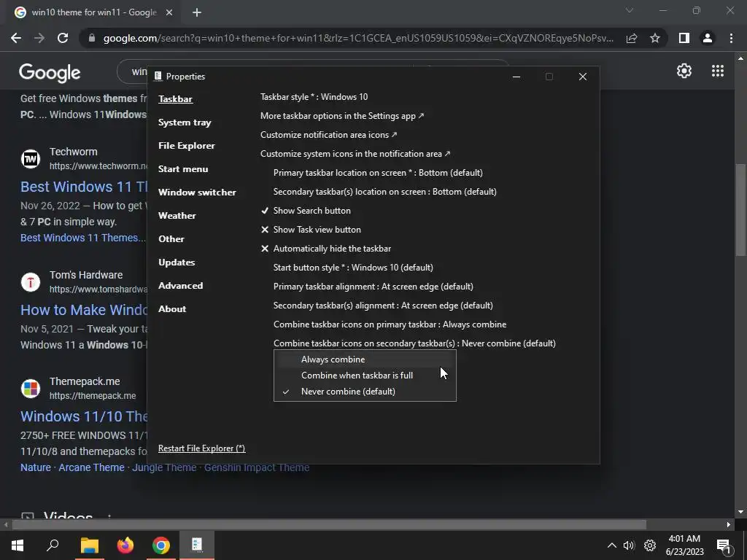Click the Chrome back arrow
This screenshot has width=747, height=560.
16,38
